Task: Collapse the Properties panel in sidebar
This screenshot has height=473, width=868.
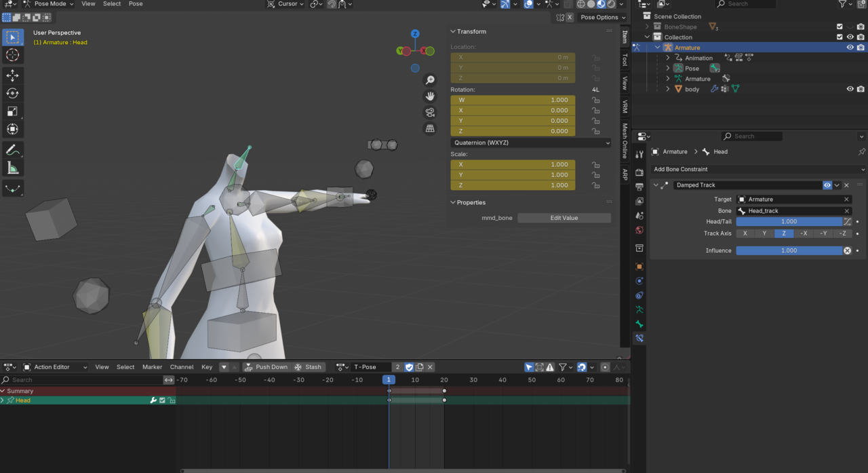Action: point(453,203)
